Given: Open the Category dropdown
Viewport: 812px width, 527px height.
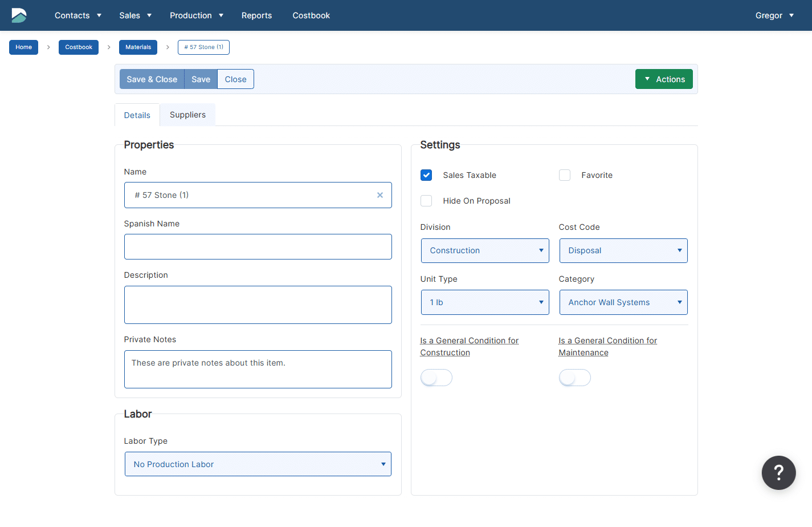Looking at the screenshot, I should coord(623,302).
